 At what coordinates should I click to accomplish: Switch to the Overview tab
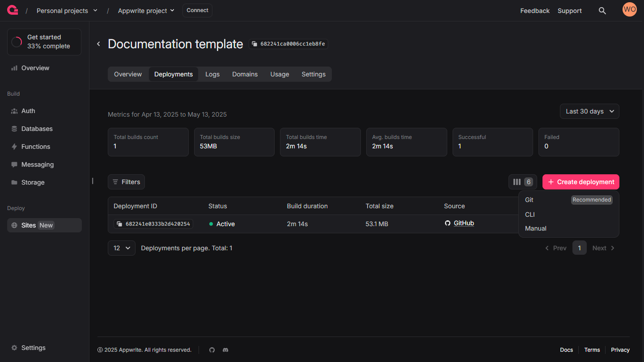click(x=128, y=74)
